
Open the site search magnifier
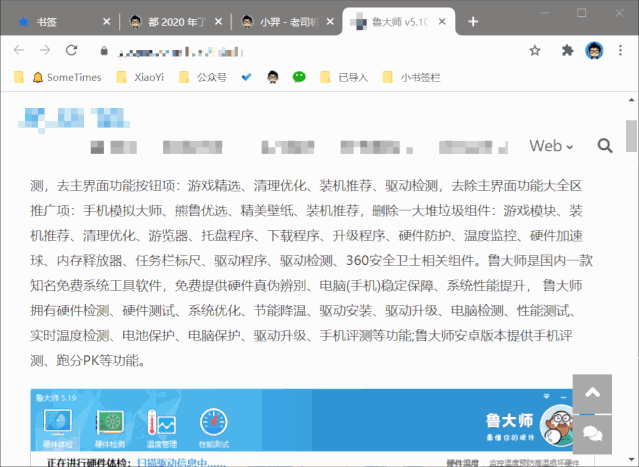coord(605,145)
